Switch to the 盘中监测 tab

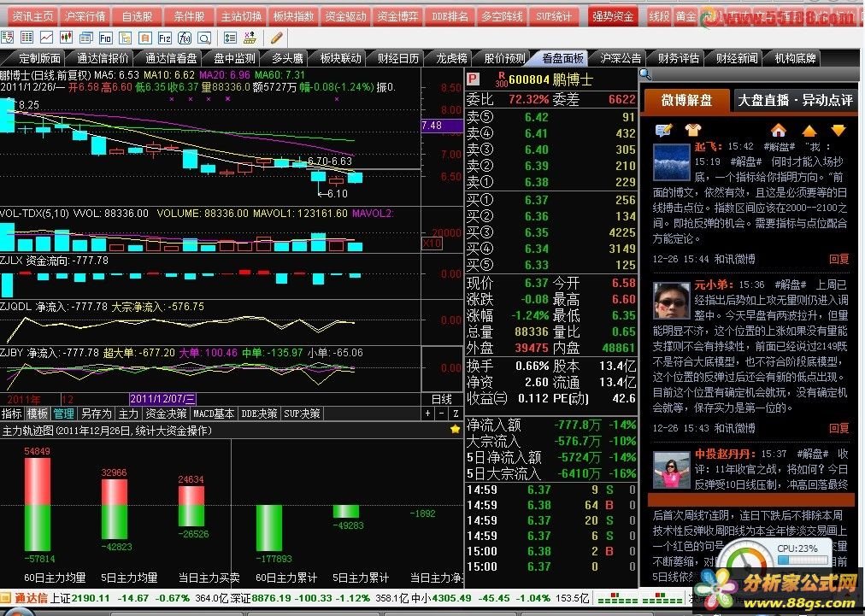[234, 58]
